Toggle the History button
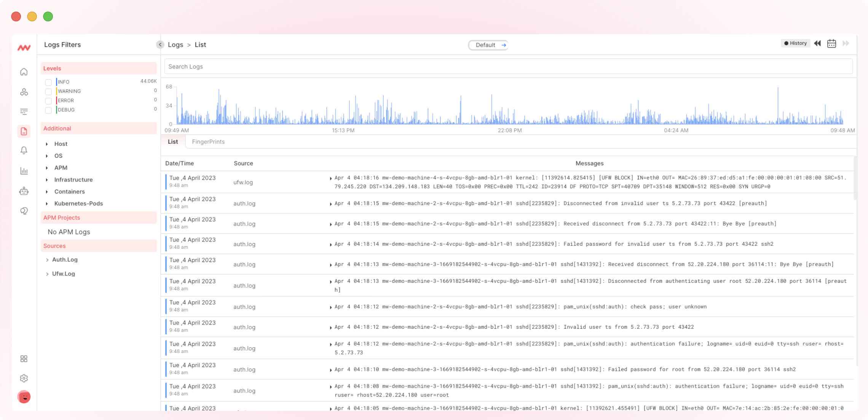Image resolution: width=868 pixels, height=420 pixels. (x=795, y=43)
